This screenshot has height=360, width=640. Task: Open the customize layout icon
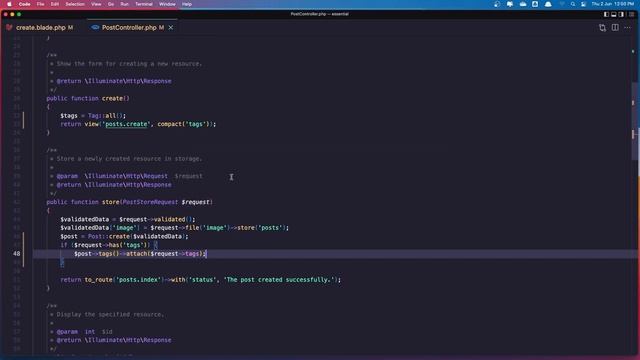click(631, 14)
